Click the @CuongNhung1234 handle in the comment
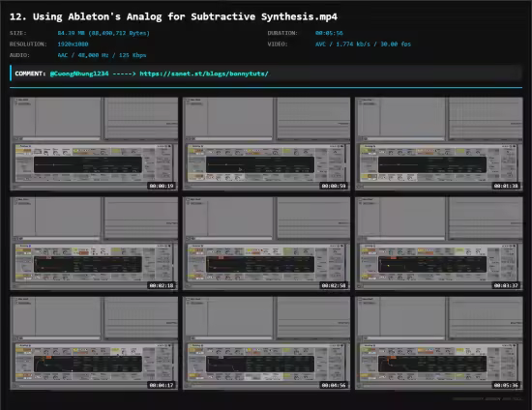Viewport: 532px width, 410px height. [79, 73]
